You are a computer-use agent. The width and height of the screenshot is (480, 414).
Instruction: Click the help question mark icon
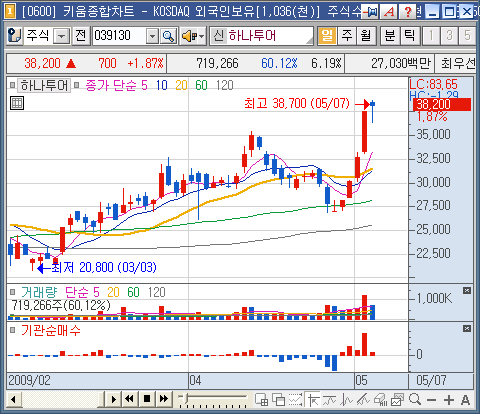(407, 12)
